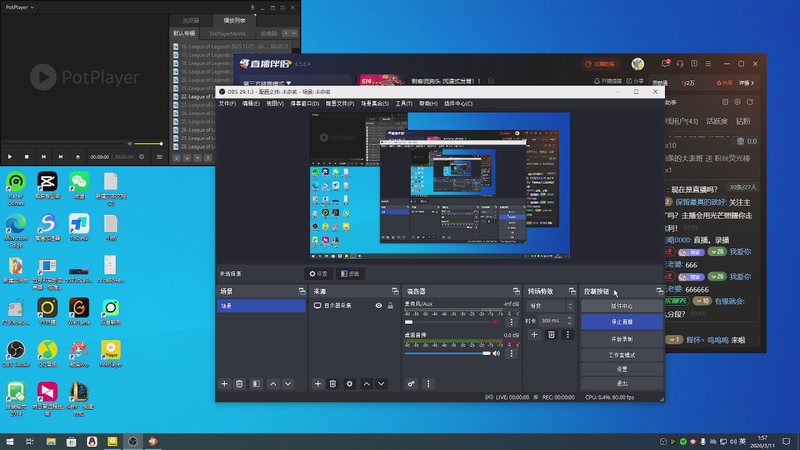Add a new scene in OBS scenes panel

pos(224,384)
